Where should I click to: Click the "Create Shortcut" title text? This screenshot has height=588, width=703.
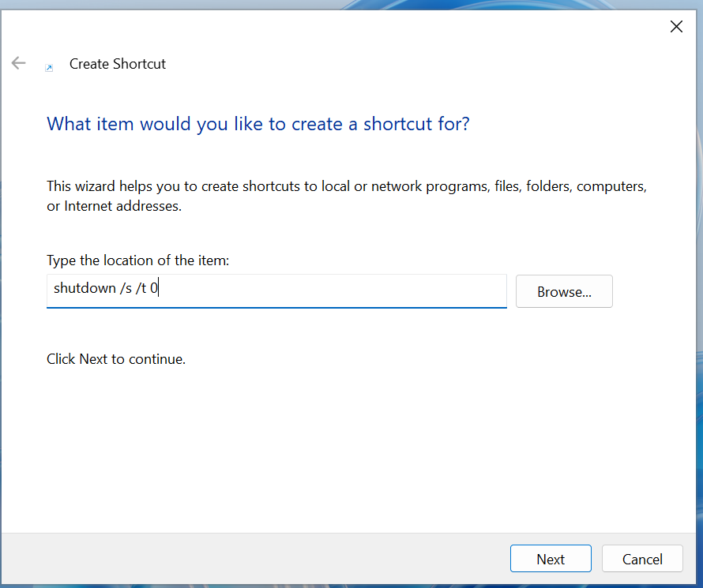[x=118, y=64]
